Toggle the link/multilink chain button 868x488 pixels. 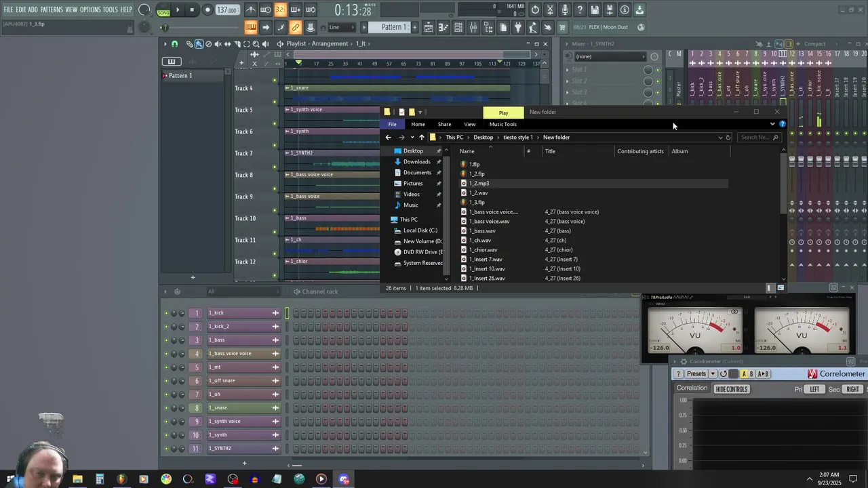coord(295,27)
